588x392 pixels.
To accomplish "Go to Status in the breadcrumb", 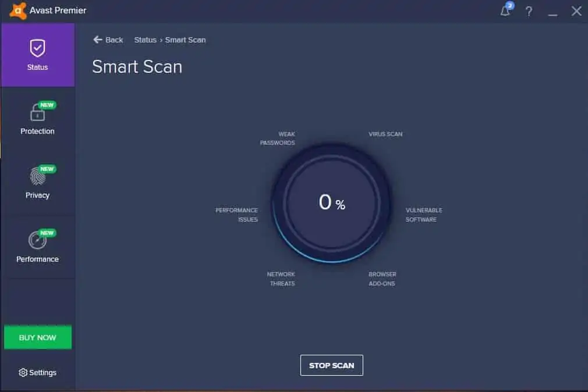I will click(145, 40).
